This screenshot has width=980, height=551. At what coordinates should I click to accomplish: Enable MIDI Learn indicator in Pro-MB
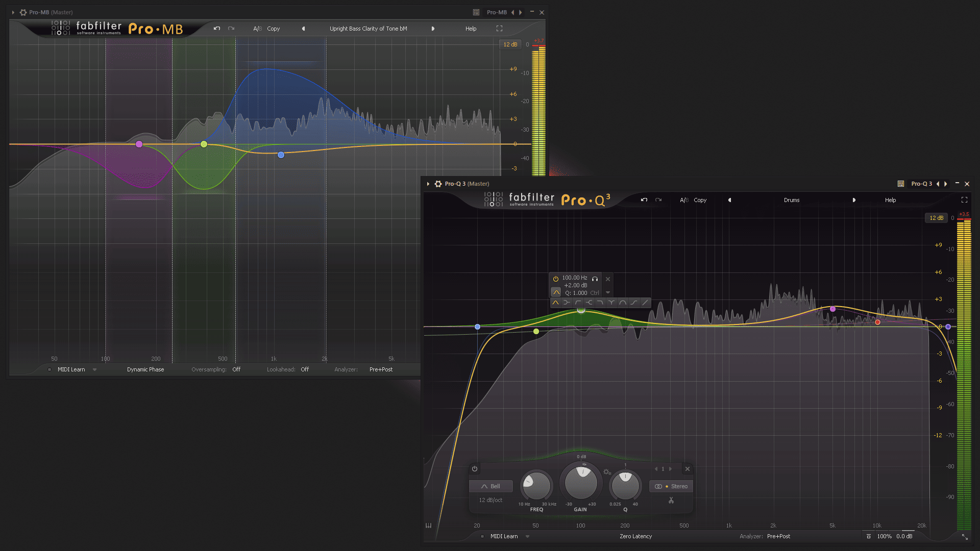50,369
